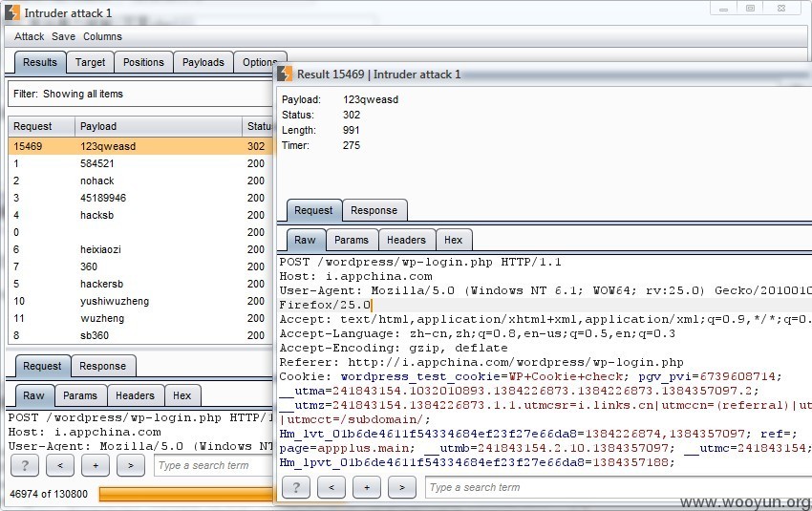Click search field in Intruder attack window
812x511 pixels.
213,465
